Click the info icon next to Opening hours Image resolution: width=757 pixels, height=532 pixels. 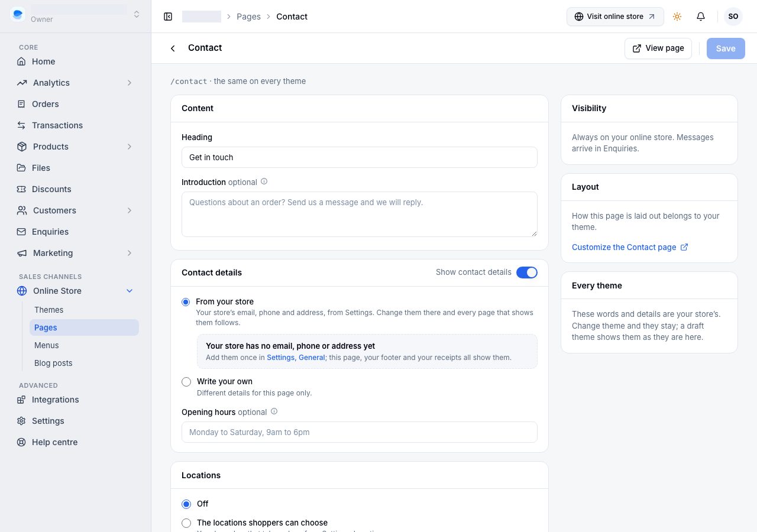click(x=274, y=411)
